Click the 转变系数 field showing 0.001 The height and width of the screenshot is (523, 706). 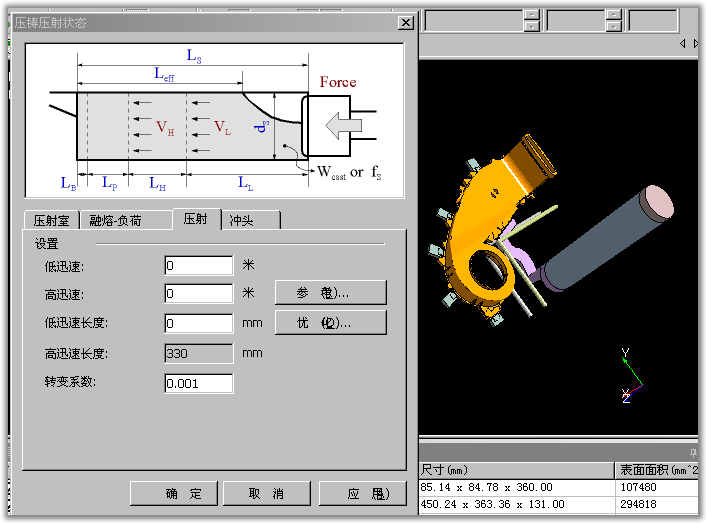(x=199, y=383)
